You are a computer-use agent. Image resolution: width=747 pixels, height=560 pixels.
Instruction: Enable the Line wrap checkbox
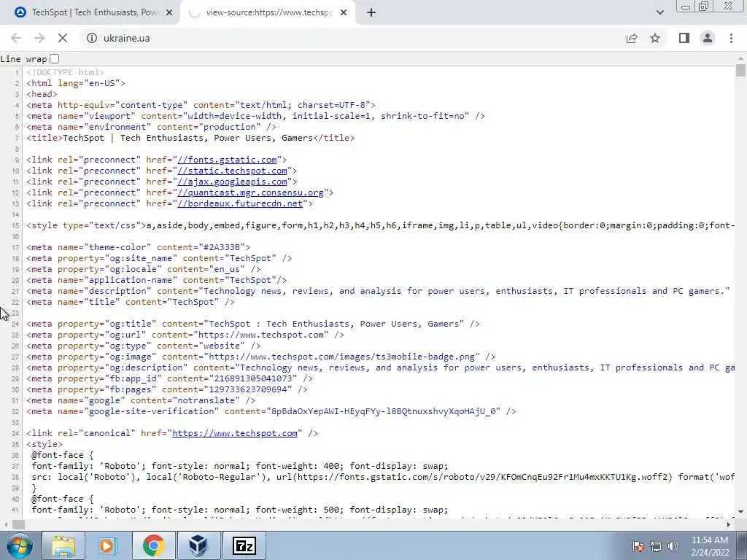54,58
